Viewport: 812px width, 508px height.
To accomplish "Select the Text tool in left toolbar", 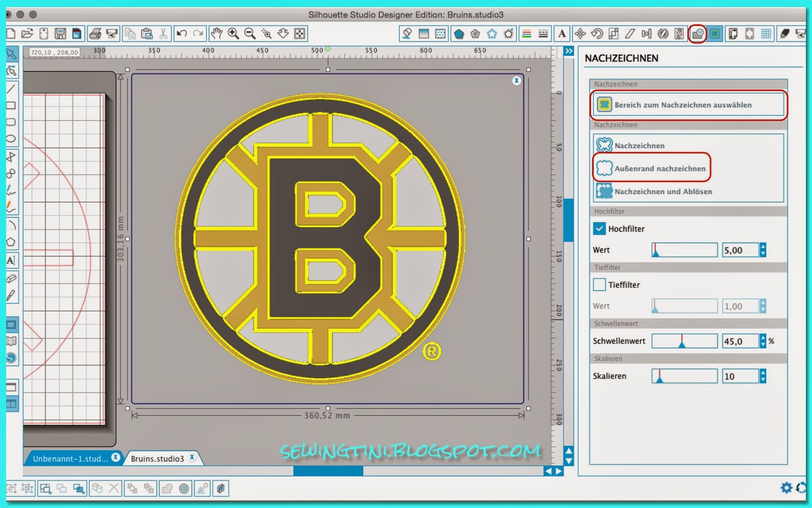I will (11, 260).
